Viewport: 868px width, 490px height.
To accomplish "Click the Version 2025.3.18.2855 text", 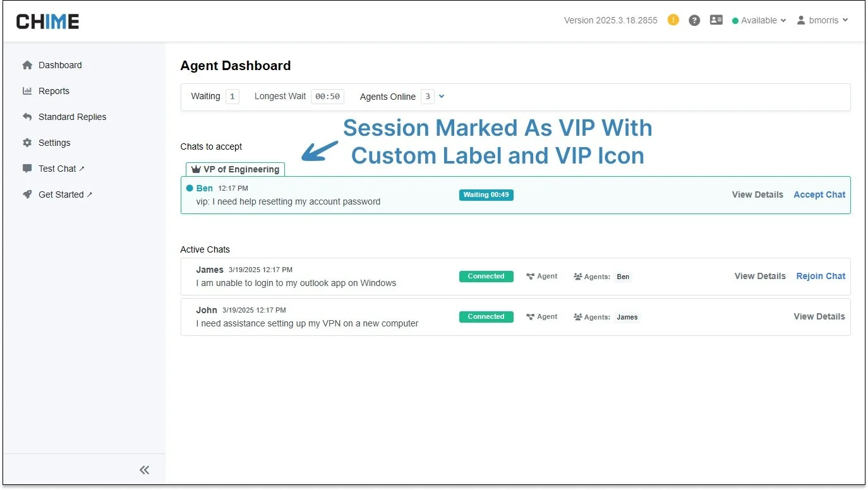I will 611,20.
